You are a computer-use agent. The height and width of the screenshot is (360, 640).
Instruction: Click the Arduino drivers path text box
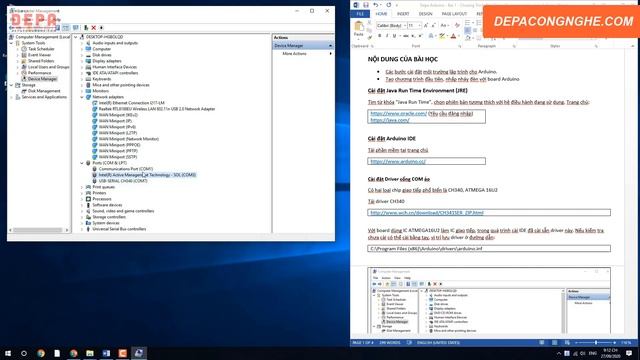point(489,248)
